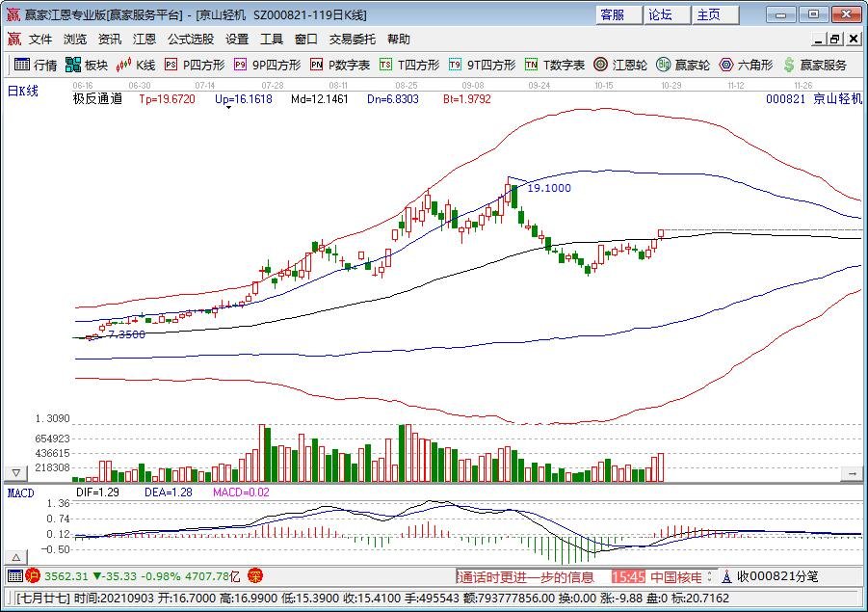Click the 中国核电 ticker text in status bar

676,576
